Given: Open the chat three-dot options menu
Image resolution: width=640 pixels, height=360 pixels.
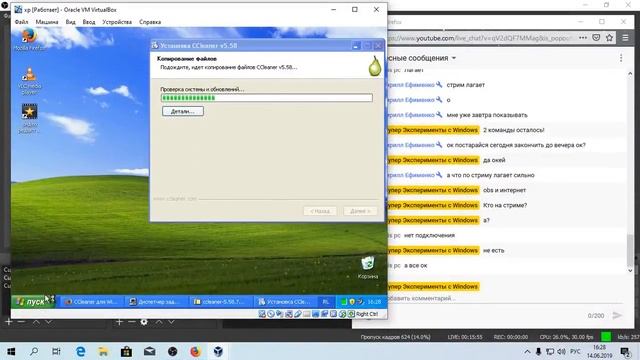Looking at the screenshot, I should 621,58.
